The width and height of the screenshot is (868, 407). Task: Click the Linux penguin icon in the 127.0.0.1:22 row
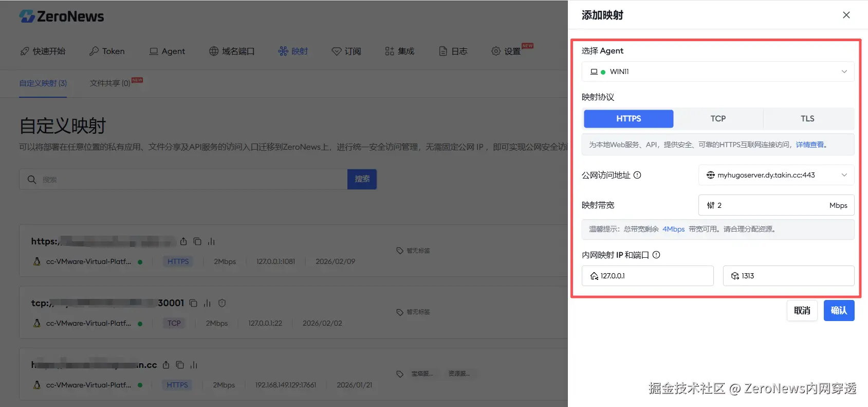(x=37, y=323)
